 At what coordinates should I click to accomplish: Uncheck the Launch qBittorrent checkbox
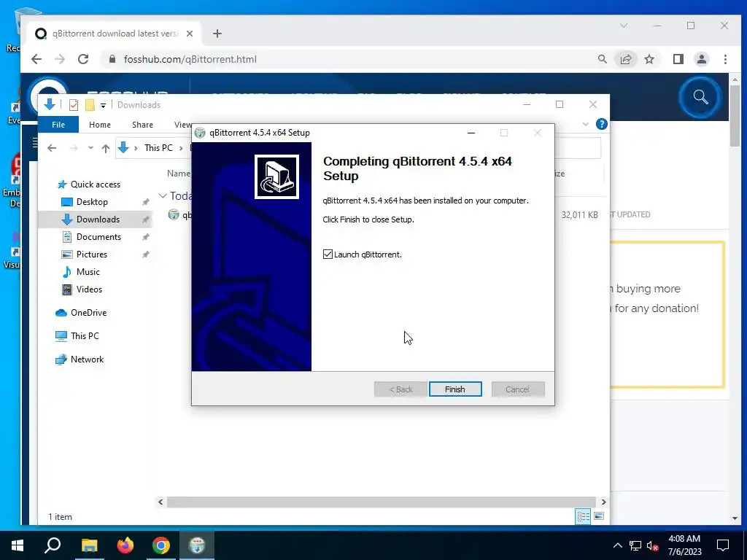pos(328,254)
